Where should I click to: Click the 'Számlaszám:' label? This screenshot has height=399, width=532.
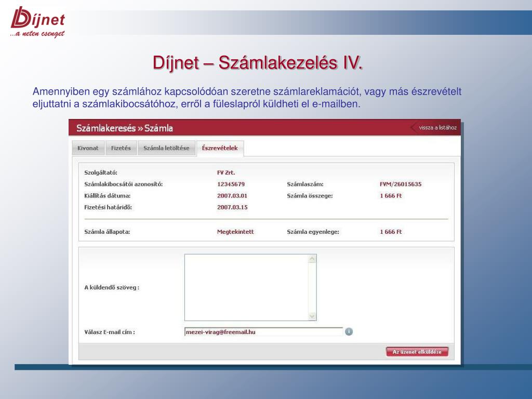pos(305,184)
